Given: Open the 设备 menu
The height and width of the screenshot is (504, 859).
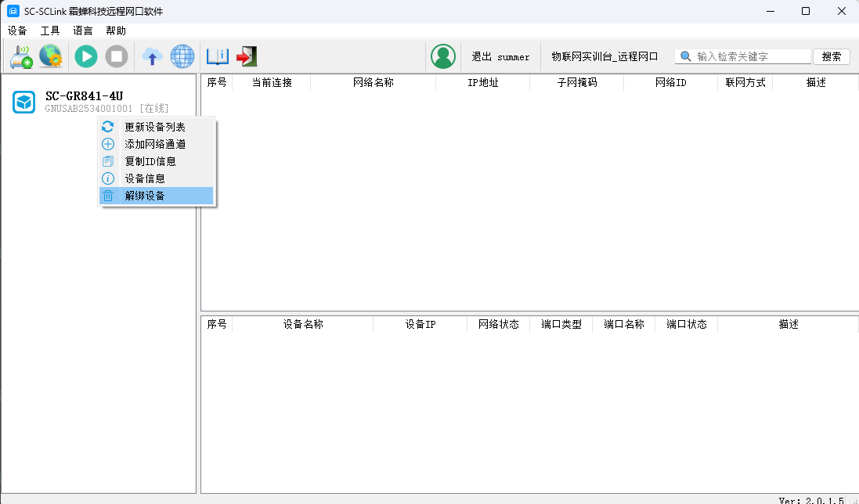Looking at the screenshot, I should coord(17,31).
